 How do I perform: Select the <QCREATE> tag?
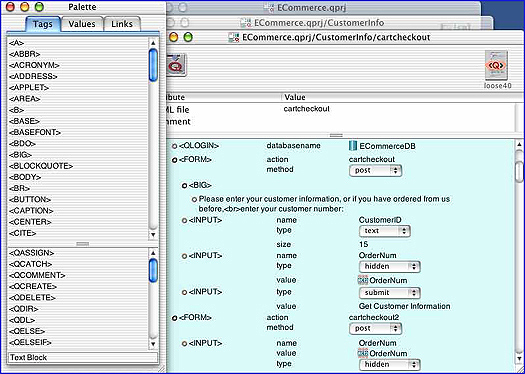point(33,286)
